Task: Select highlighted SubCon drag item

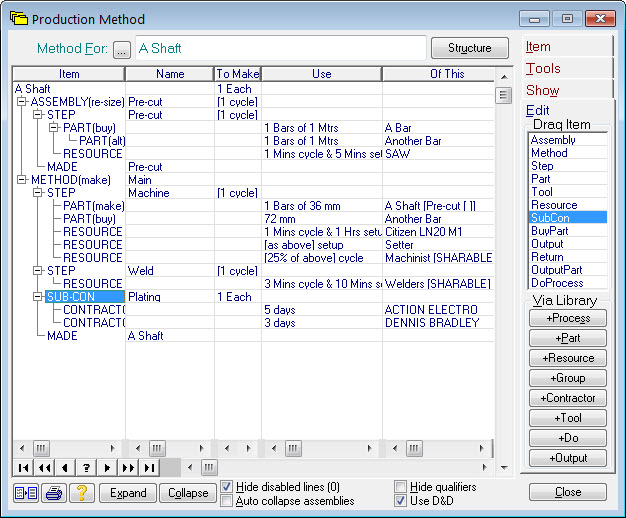Action: (567, 218)
